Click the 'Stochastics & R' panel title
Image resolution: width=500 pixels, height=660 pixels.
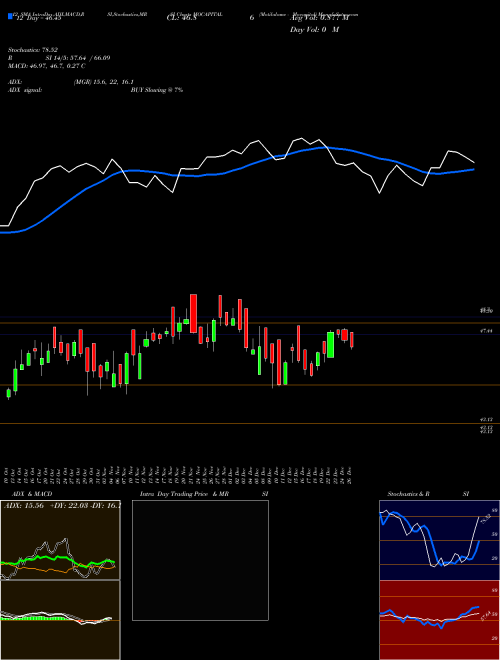[408, 494]
